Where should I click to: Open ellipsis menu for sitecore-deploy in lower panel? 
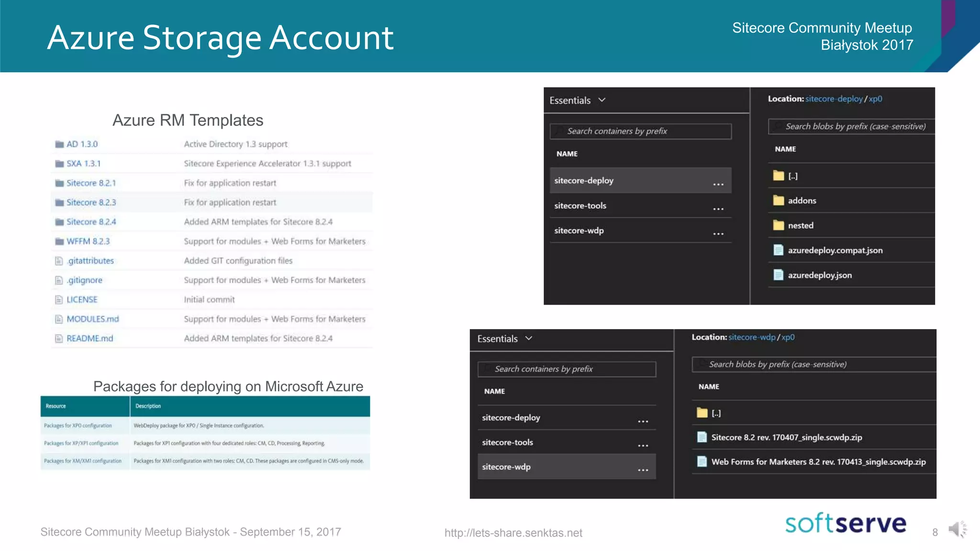pyautogui.click(x=643, y=421)
